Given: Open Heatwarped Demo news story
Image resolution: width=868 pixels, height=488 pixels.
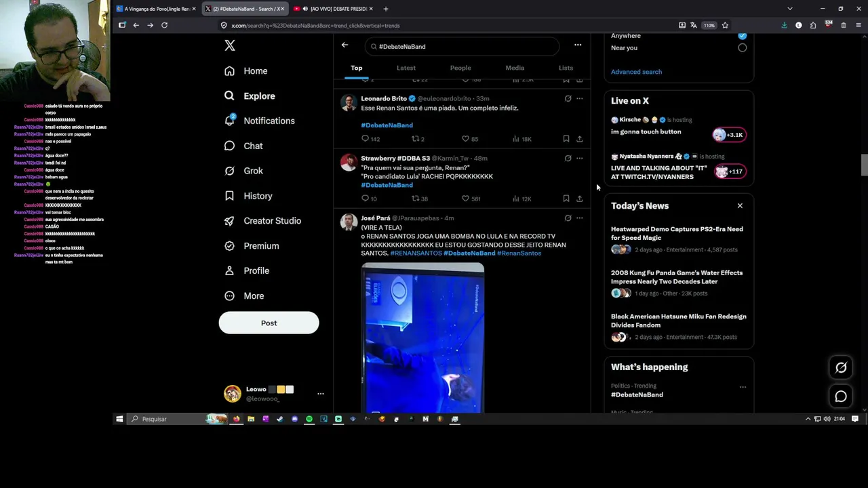Looking at the screenshot, I should pos(679,240).
